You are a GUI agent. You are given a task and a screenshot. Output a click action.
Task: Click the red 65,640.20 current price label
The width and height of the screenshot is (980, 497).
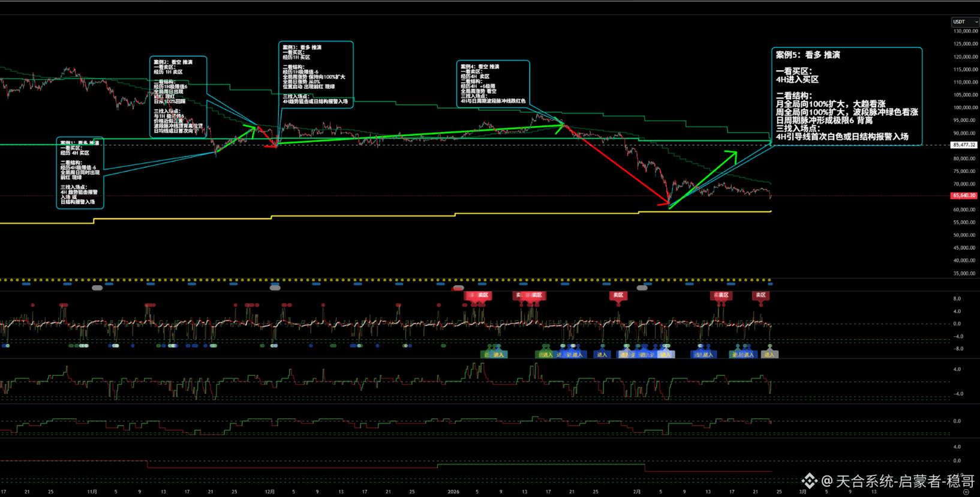(964, 196)
